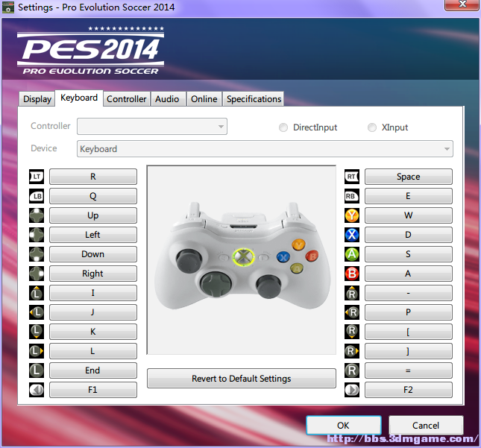The image size is (481, 448).
Task: Click the left stick left icon
Action: tap(37, 312)
